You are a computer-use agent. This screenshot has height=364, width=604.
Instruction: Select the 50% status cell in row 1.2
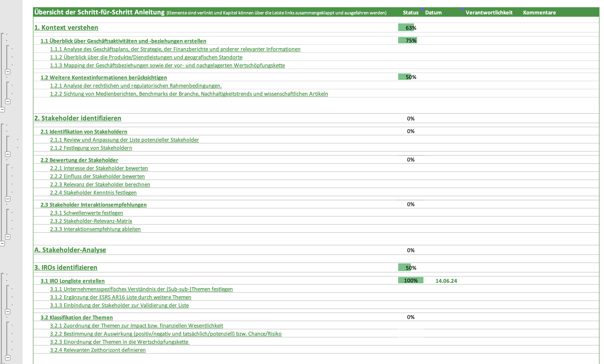pos(411,77)
